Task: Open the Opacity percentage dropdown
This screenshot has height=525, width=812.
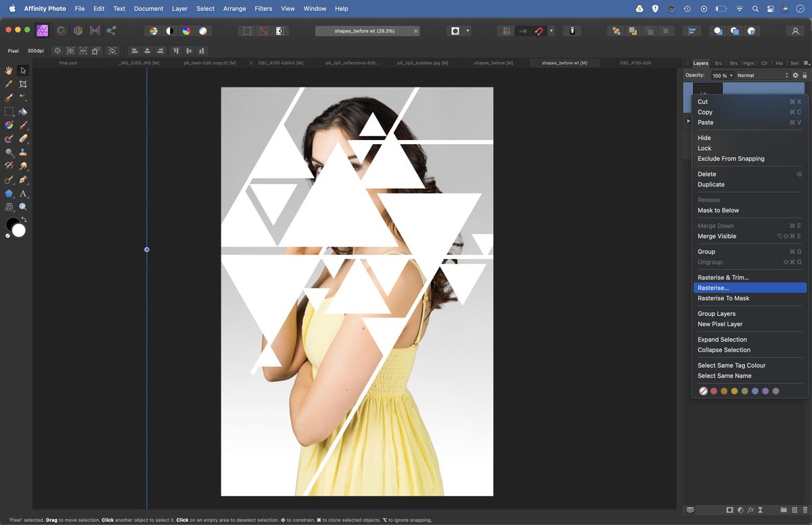Action: point(731,75)
